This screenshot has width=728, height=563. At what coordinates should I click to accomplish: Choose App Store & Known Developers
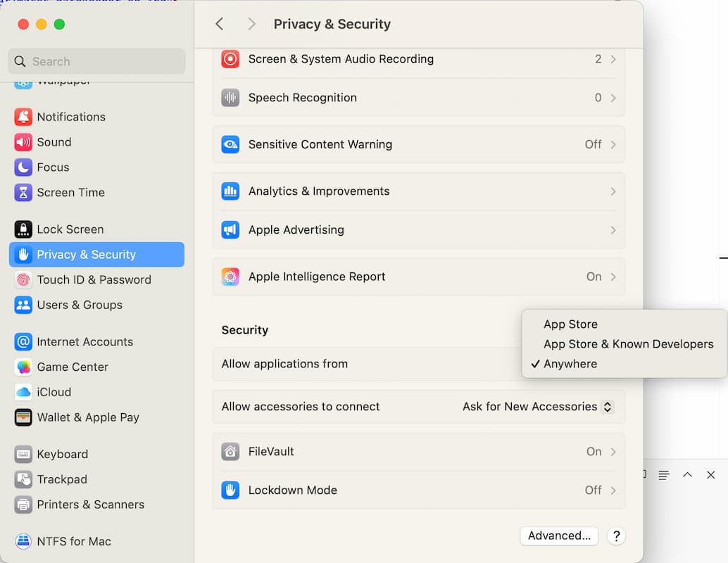coord(628,344)
